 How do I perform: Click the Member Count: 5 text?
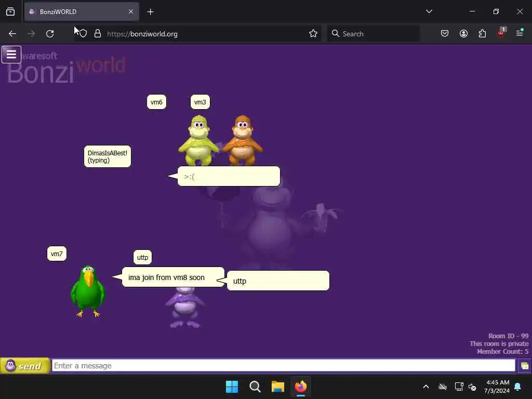pyautogui.click(x=502, y=352)
